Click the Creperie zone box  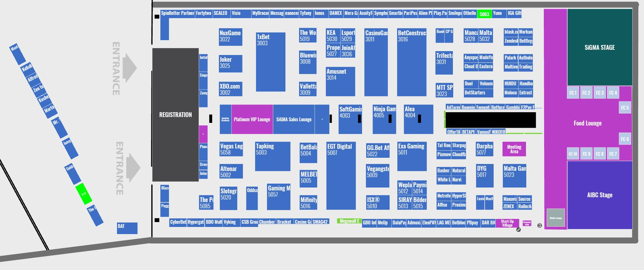527,223
